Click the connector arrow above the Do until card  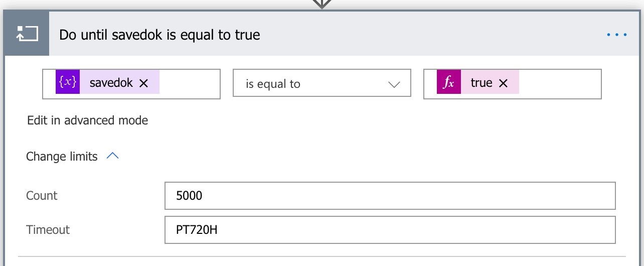[x=321, y=4]
